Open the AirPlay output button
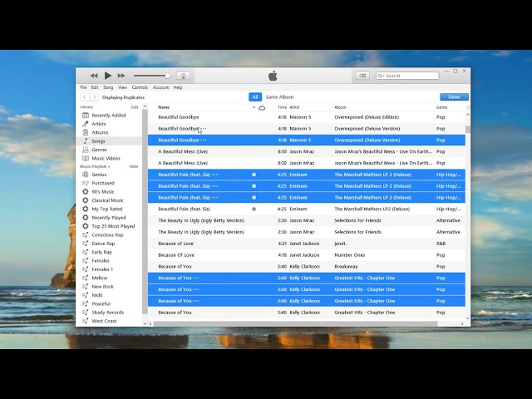The width and height of the screenshot is (532, 399). coord(183,76)
